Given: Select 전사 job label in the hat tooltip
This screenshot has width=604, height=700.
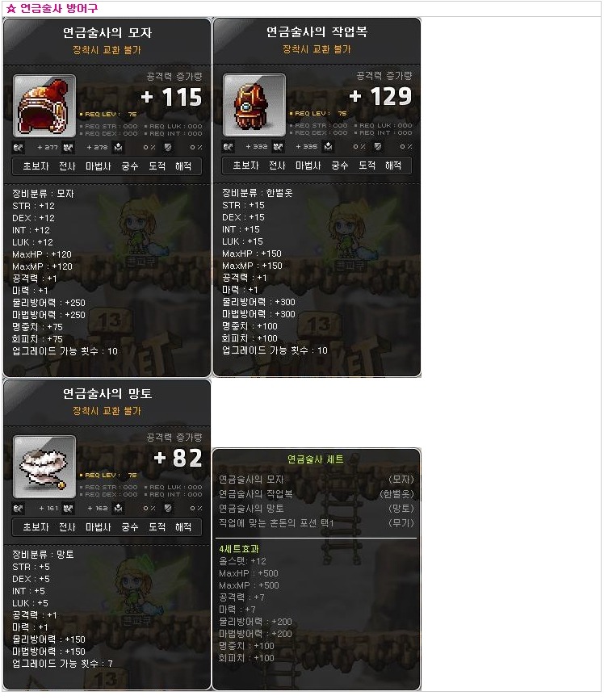Looking at the screenshot, I should 67,166.
